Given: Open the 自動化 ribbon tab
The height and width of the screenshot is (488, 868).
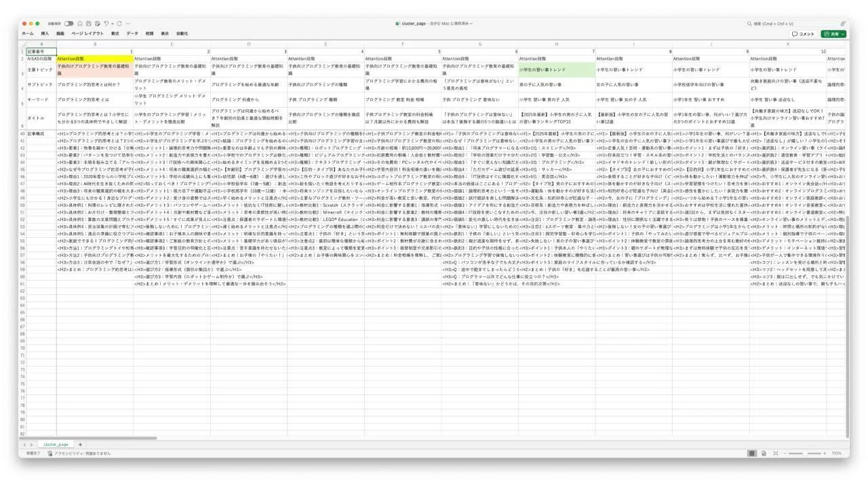Looking at the screenshot, I should pyautogui.click(x=182, y=33).
